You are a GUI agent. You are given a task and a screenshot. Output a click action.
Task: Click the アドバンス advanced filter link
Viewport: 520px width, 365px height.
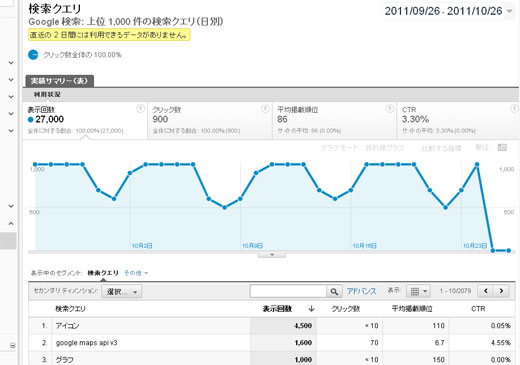click(361, 291)
